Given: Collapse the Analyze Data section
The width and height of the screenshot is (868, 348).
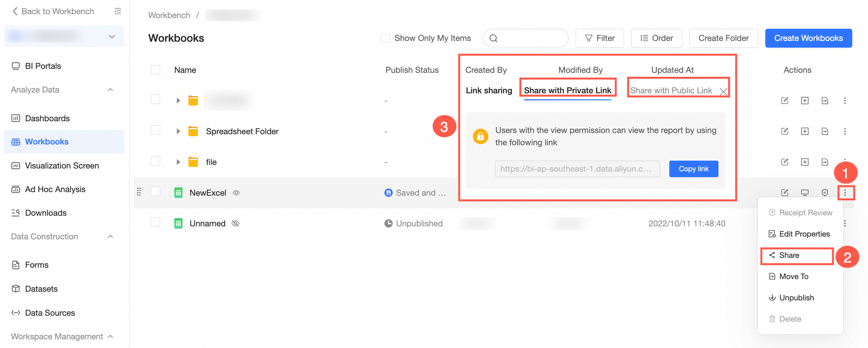Looking at the screenshot, I should 111,90.
